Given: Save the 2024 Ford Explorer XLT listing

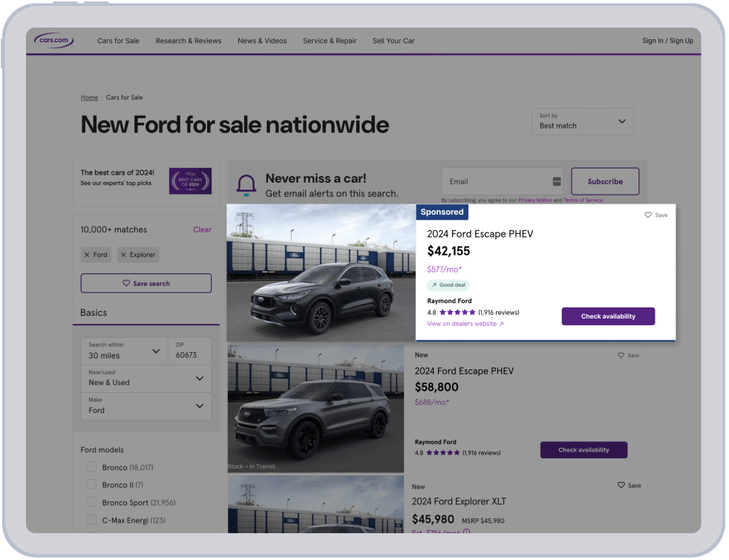Looking at the screenshot, I should [x=621, y=485].
